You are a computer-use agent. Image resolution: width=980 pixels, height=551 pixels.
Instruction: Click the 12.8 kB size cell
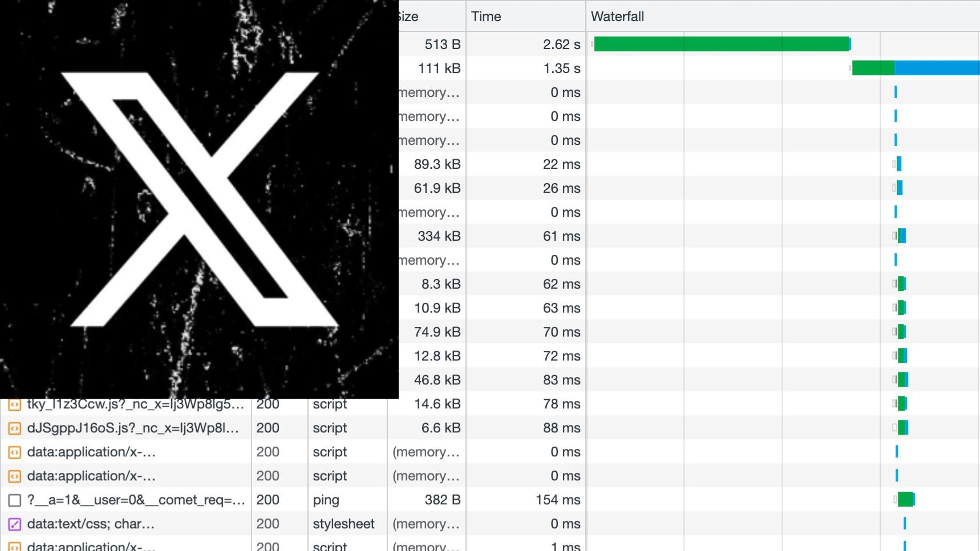[437, 356]
